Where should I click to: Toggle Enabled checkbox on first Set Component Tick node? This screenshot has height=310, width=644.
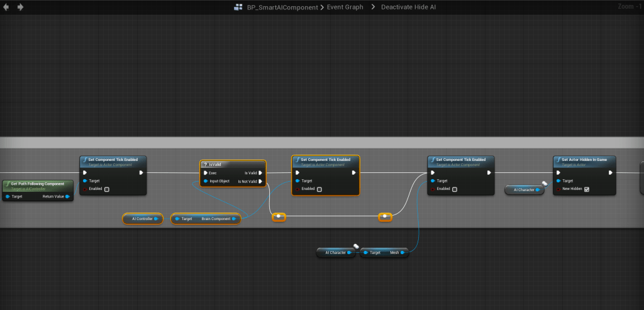[106, 189]
